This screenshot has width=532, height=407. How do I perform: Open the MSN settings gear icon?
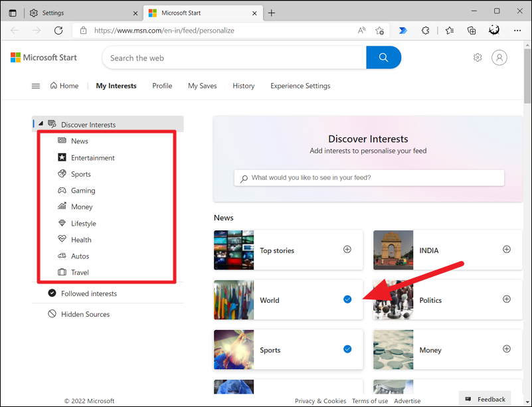point(478,58)
